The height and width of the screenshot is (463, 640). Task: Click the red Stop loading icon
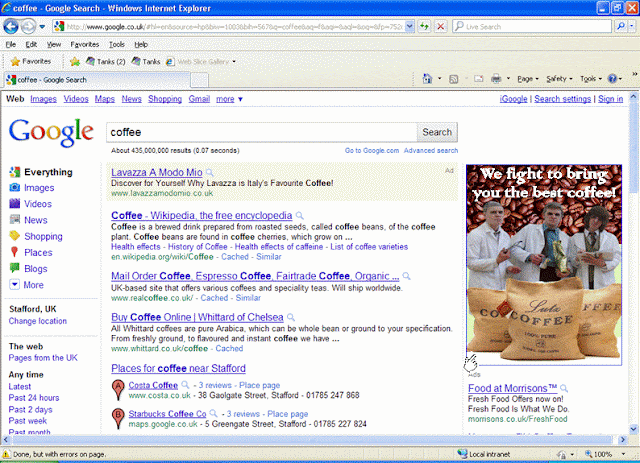[x=440, y=27]
